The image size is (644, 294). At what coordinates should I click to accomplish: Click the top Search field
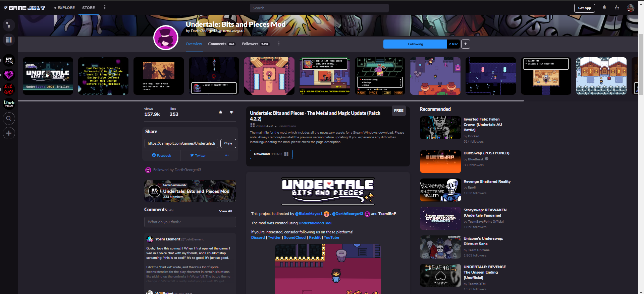pyautogui.click(x=319, y=8)
